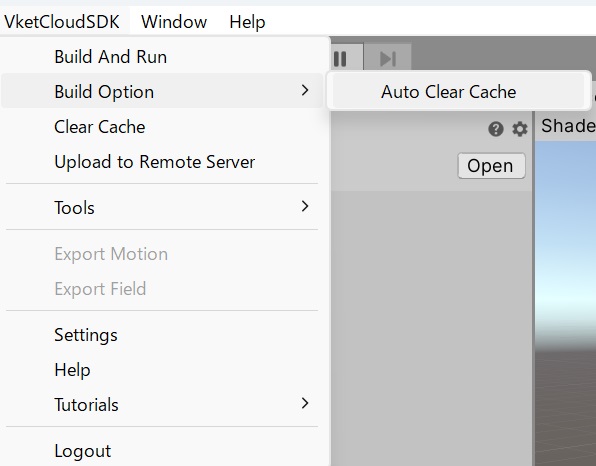Open the Window menu

(x=174, y=22)
